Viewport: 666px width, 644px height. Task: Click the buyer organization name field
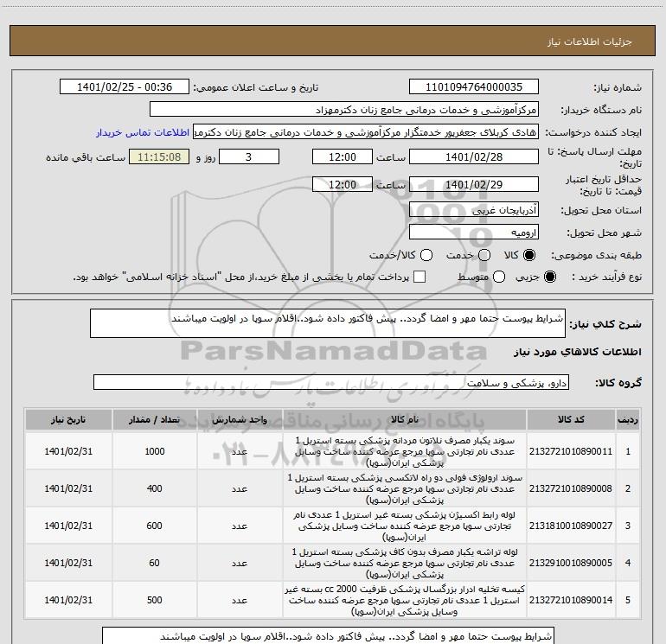(x=344, y=110)
